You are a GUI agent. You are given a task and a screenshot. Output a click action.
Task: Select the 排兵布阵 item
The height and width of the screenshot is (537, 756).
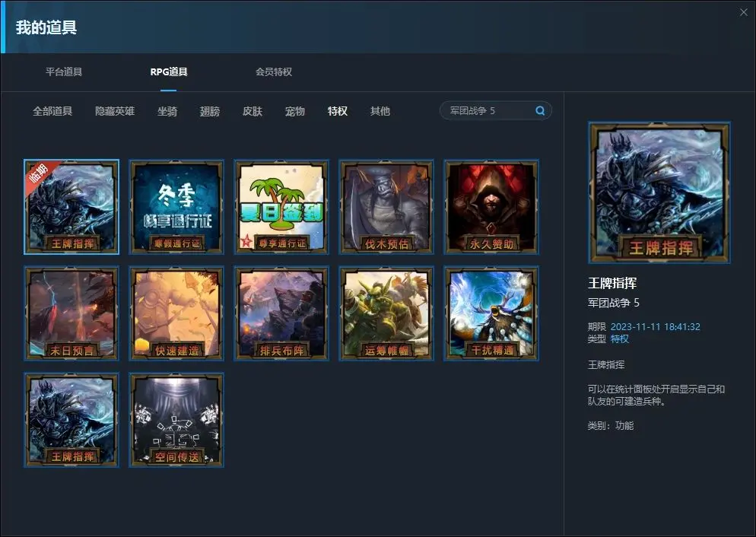coord(281,313)
